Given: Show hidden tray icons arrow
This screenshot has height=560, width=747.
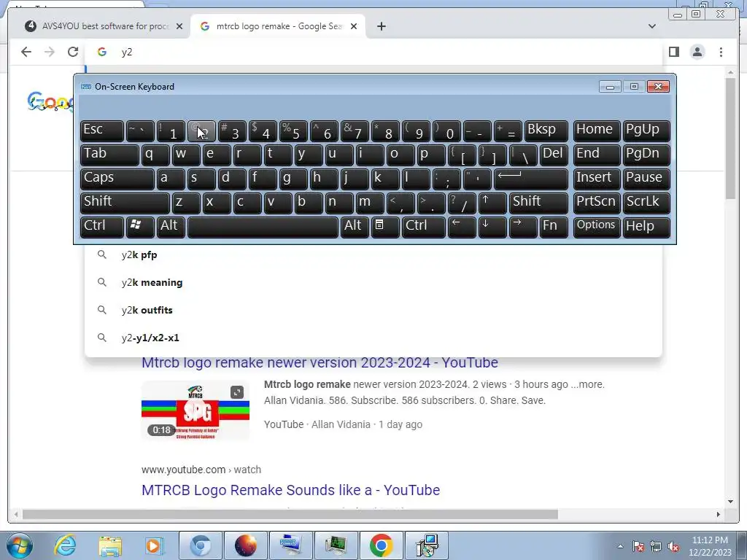Looking at the screenshot, I should tap(620, 546).
